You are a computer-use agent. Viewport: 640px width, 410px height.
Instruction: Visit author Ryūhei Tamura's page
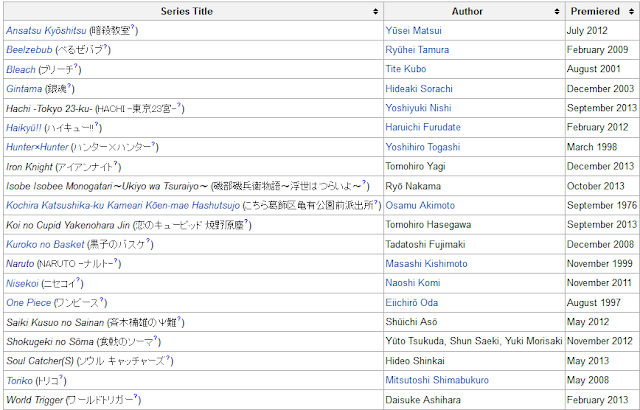[417, 50]
